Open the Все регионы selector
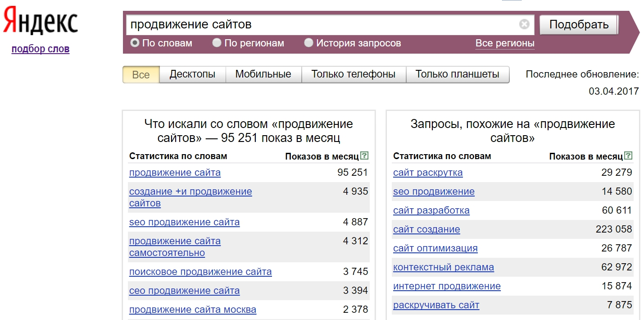 [x=505, y=43]
